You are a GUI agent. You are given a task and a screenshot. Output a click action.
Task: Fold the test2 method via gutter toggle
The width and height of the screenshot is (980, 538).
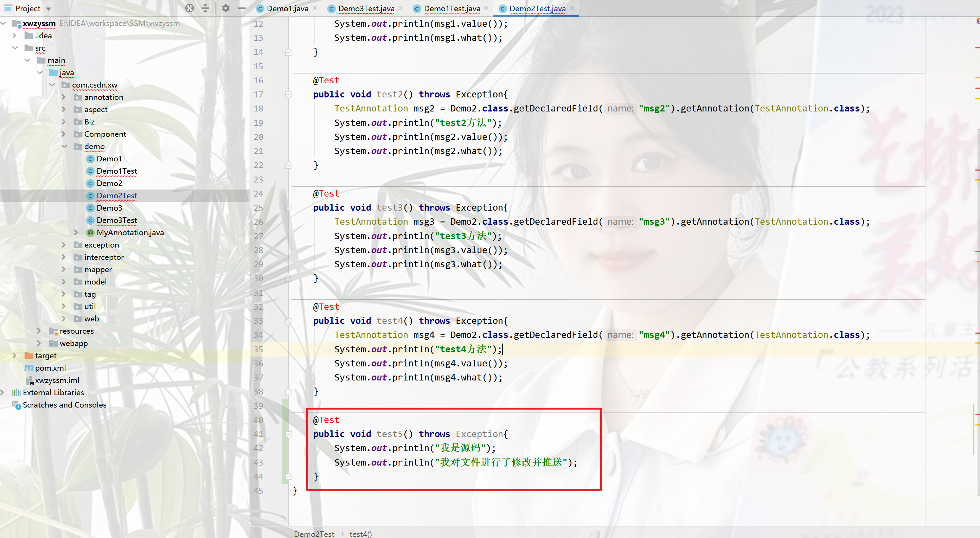(x=288, y=94)
